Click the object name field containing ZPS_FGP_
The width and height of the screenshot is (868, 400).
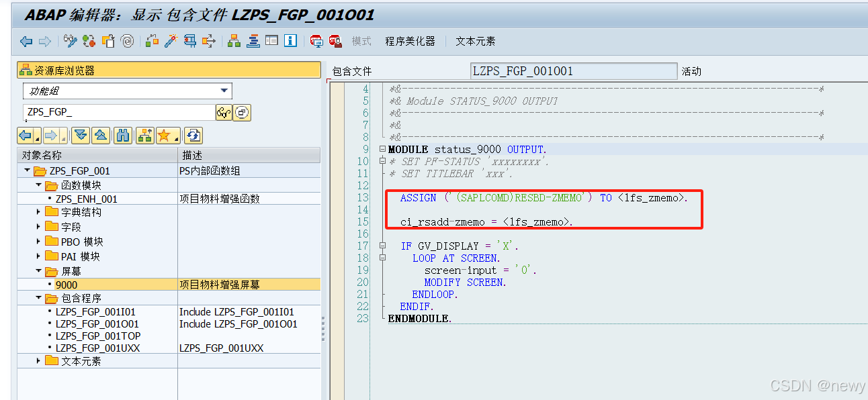(119, 112)
